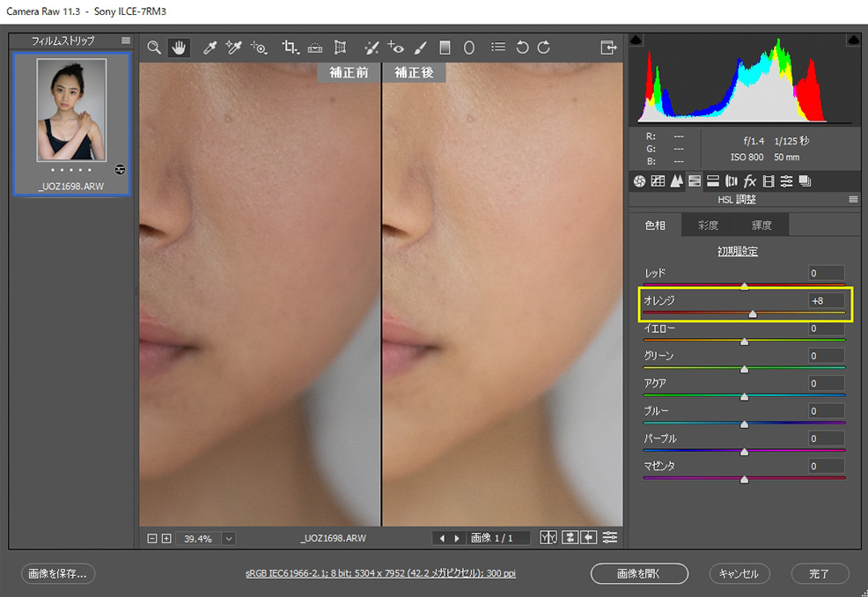Viewport: 868px width, 597px height.
Task: Toggle shadow clipping warning in histogram
Action: [637, 41]
